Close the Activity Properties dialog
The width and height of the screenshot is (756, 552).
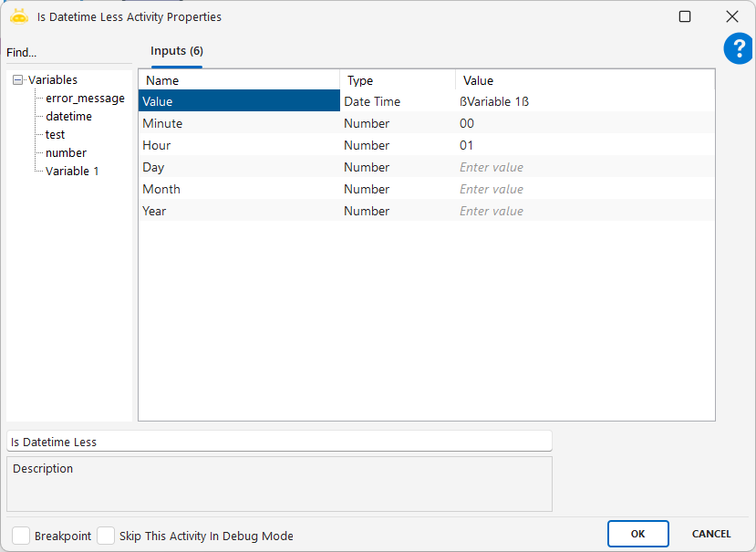pyautogui.click(x=731, y=16)
